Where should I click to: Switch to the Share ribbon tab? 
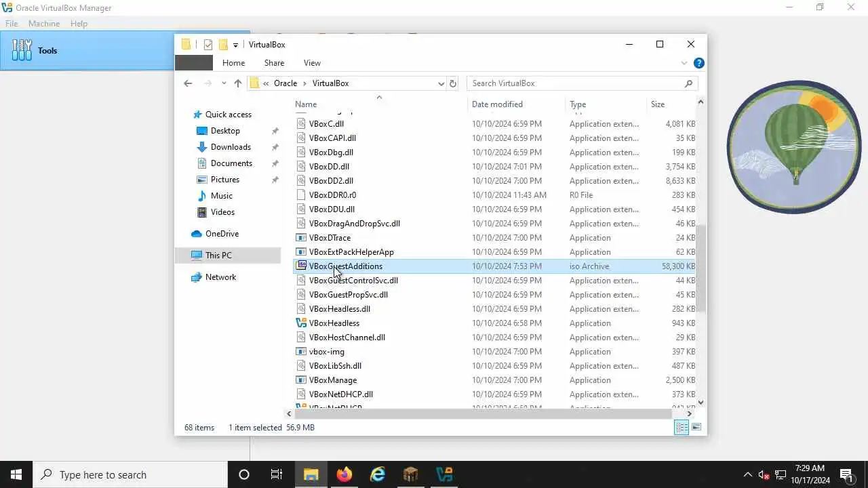point(274,63)
